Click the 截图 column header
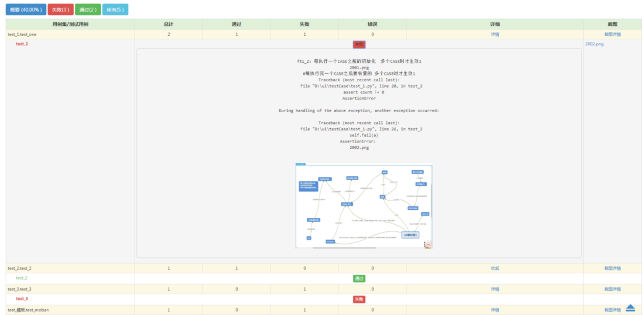 612,24
